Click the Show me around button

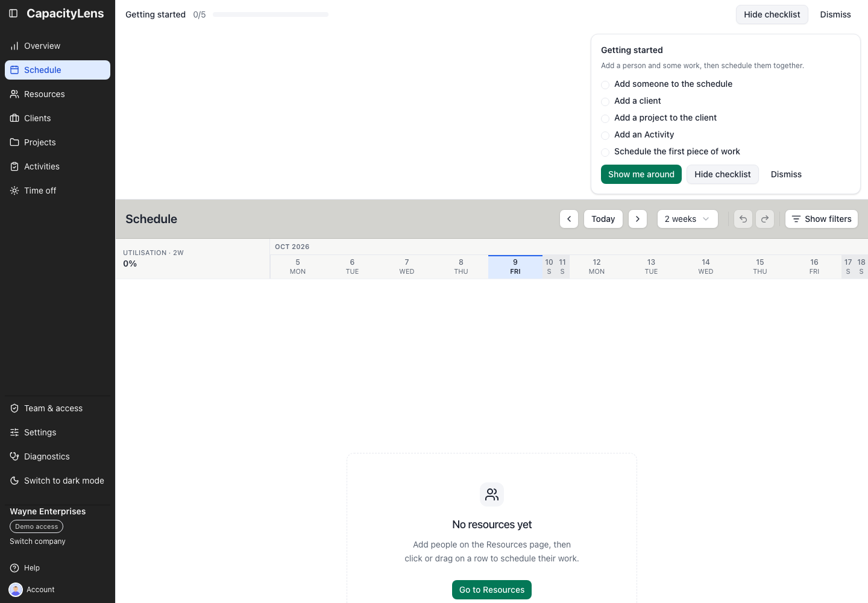[x=641, y=174]
